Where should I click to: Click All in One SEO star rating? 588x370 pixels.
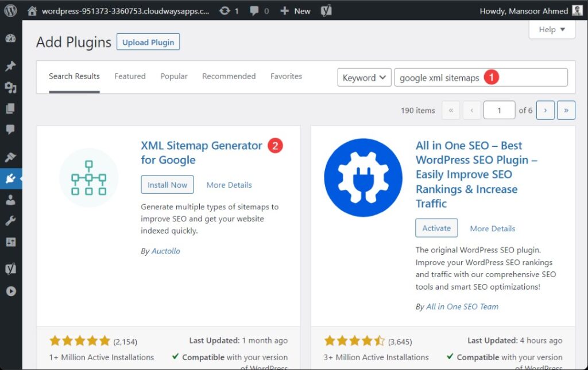pyautogui.click(x=354, y=341)
